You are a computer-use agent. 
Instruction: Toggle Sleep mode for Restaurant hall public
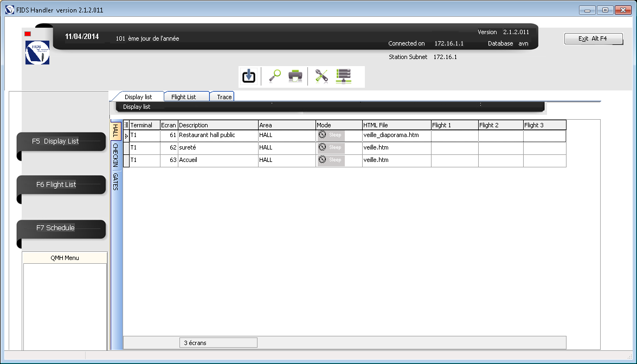331,135
